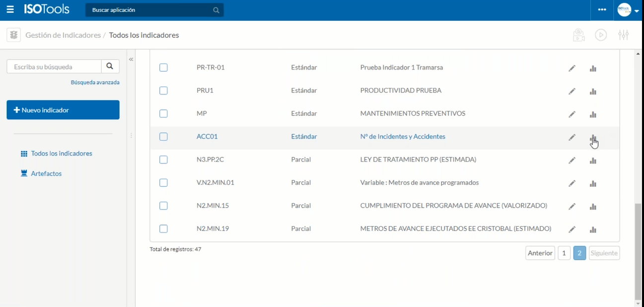
Task: Open Búsqueda avanzada options
Action: coord(95,82)
